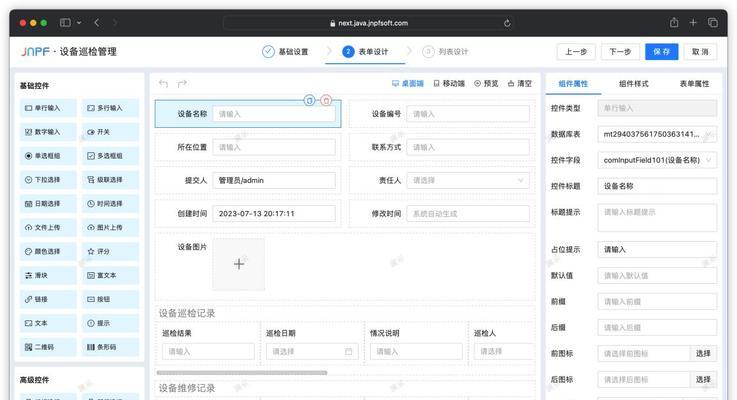Click the 下一步 button
Image resolution: width=737 pixels, height=400 pixels.
click(x=620, y=52)
